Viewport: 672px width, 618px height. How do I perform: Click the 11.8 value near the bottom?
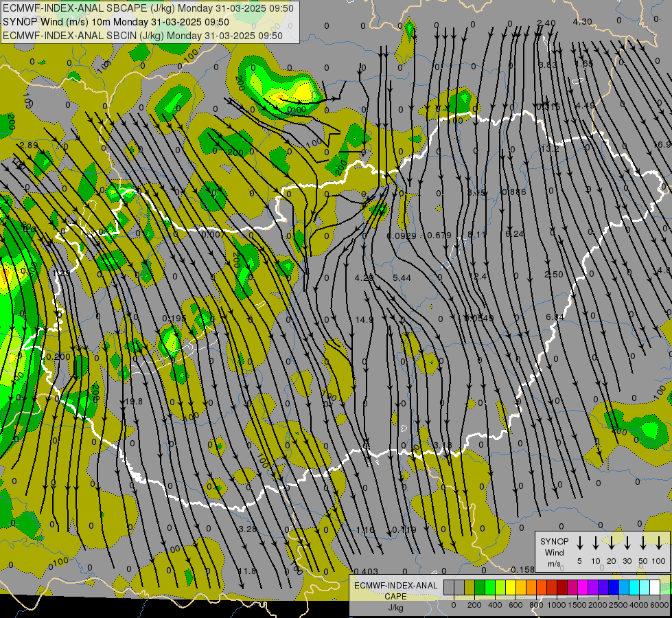[247, 571]
